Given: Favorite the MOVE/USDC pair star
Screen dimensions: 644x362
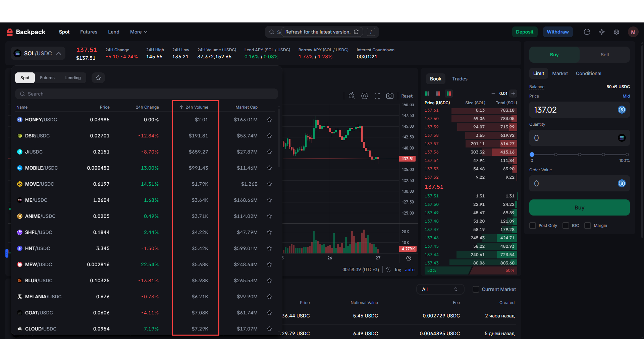Looking at the screenshot, I should [269, 184].
